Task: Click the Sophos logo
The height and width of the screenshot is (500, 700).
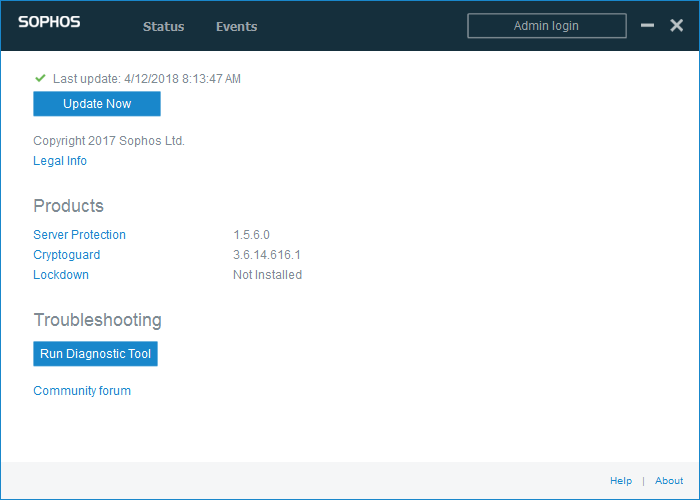Action: pyautogui.click(x=49, y=22)
